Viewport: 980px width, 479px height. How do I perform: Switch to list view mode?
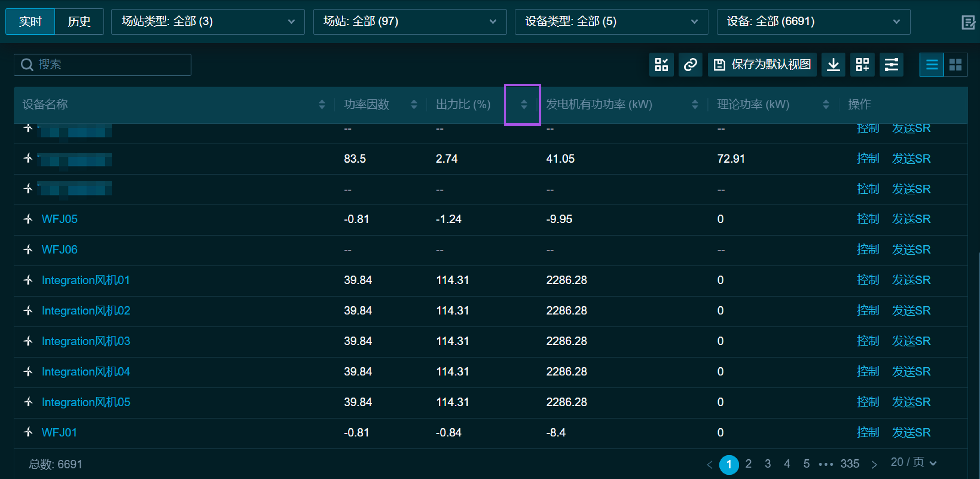(x=931, y=65)
